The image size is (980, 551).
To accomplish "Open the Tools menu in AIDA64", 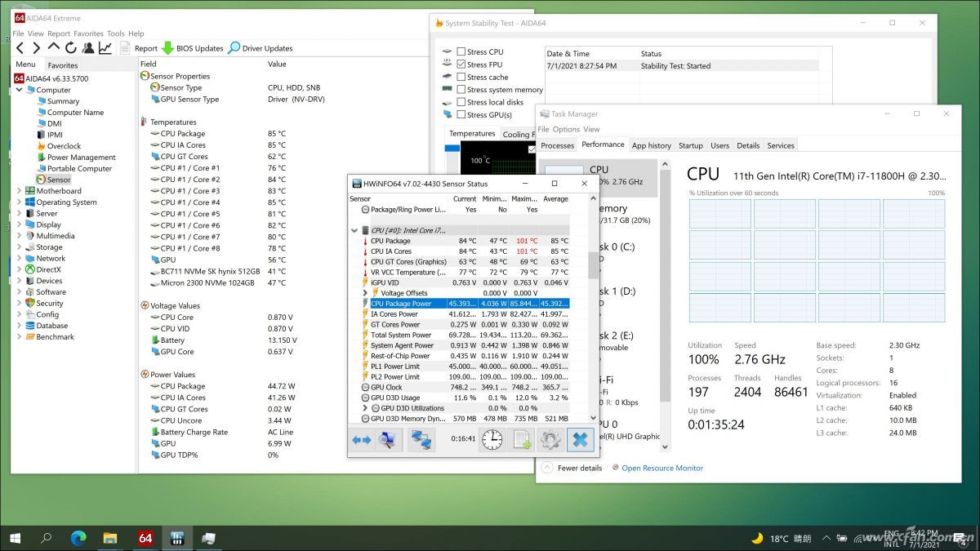I will click(x=115, y=33).
